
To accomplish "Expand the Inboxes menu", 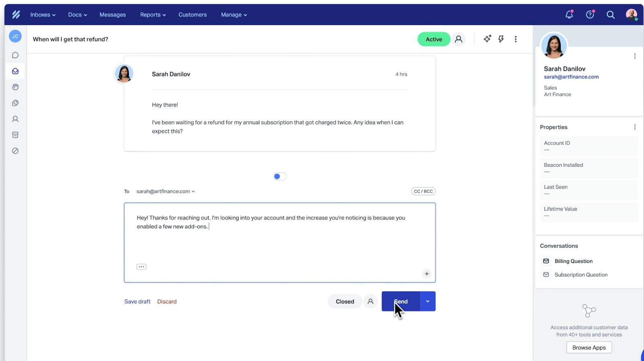I will tap(43, 14).
